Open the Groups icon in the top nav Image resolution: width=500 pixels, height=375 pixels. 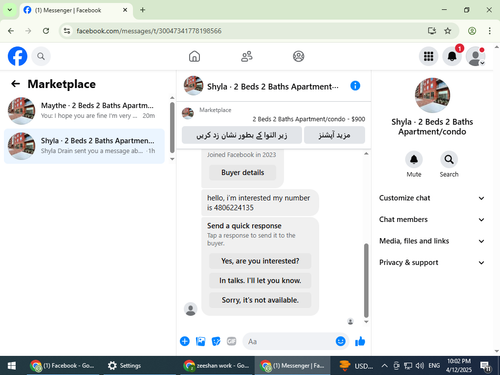298,56
